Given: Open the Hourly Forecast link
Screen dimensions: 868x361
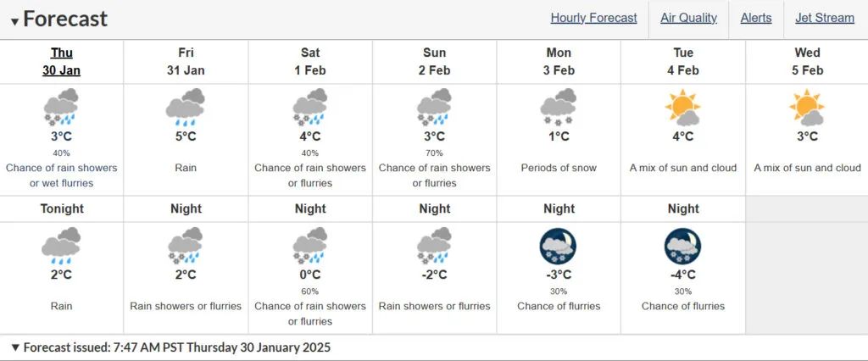Looking at the screenshot, I should point(593,19).
